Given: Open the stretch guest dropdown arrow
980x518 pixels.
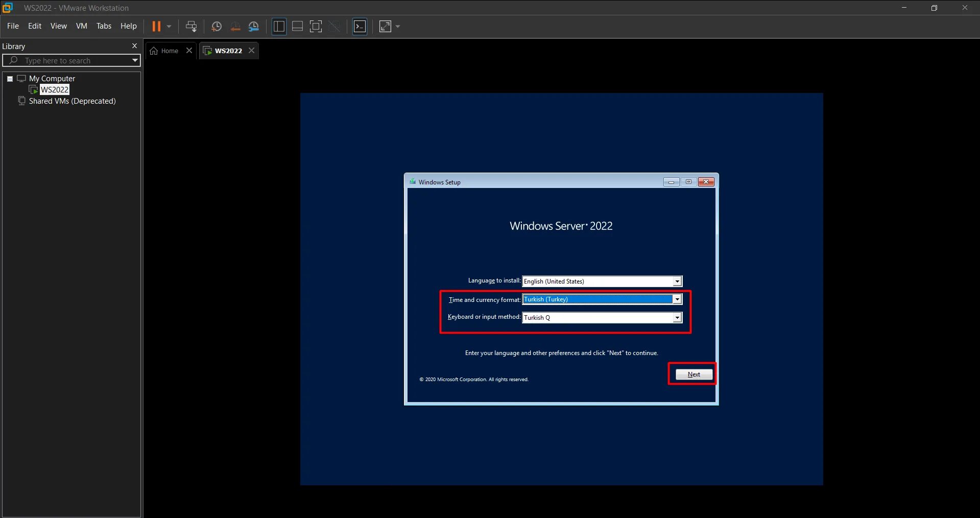Looking at the screenshot, I should click(398, 27).
